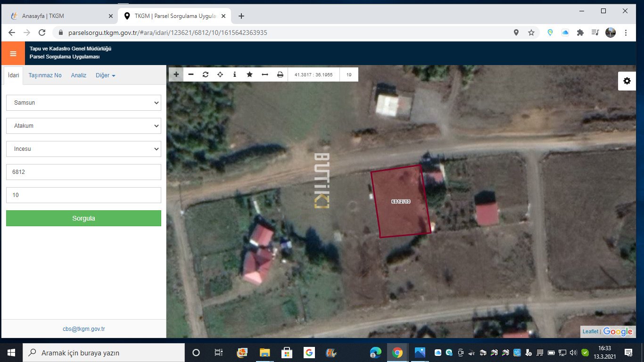Click the coordinates readout 41.3817 : 36.1955
The width and height of the screenshot is (644, 362).
(x=314, y=74)
